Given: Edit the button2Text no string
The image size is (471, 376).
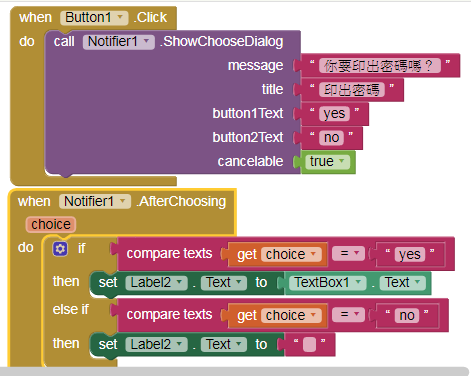Looking at the screenshot, I should coord(331,138).
